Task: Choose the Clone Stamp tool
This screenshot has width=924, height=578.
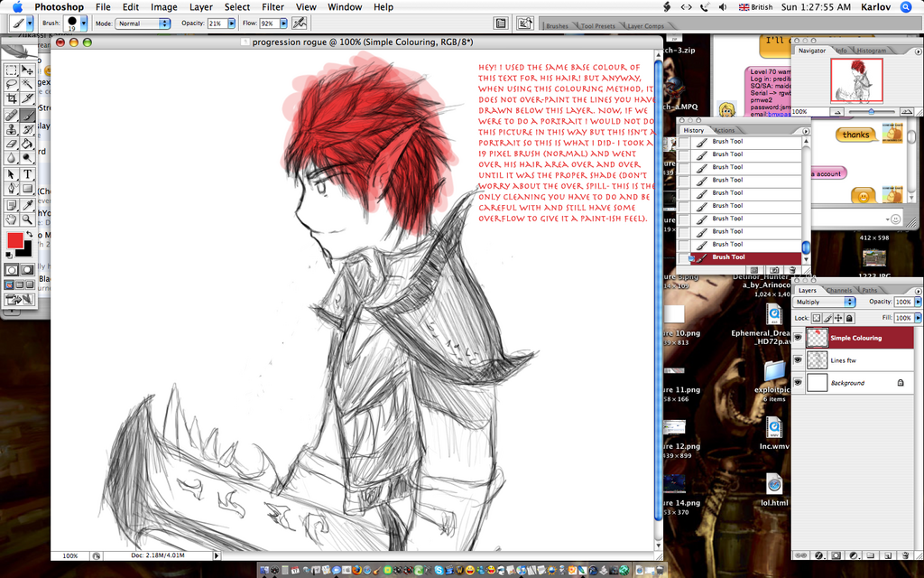Action: (x=11, y=129)
